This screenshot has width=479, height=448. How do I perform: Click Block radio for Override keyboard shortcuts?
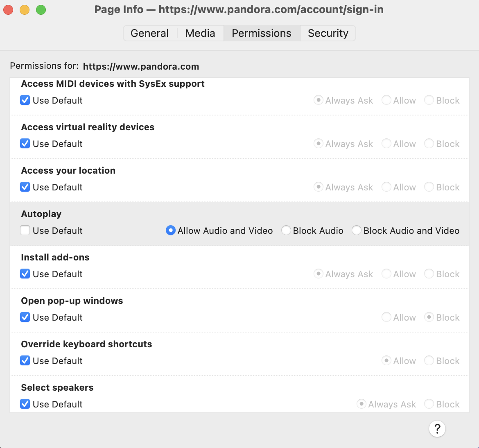[429, 361]
